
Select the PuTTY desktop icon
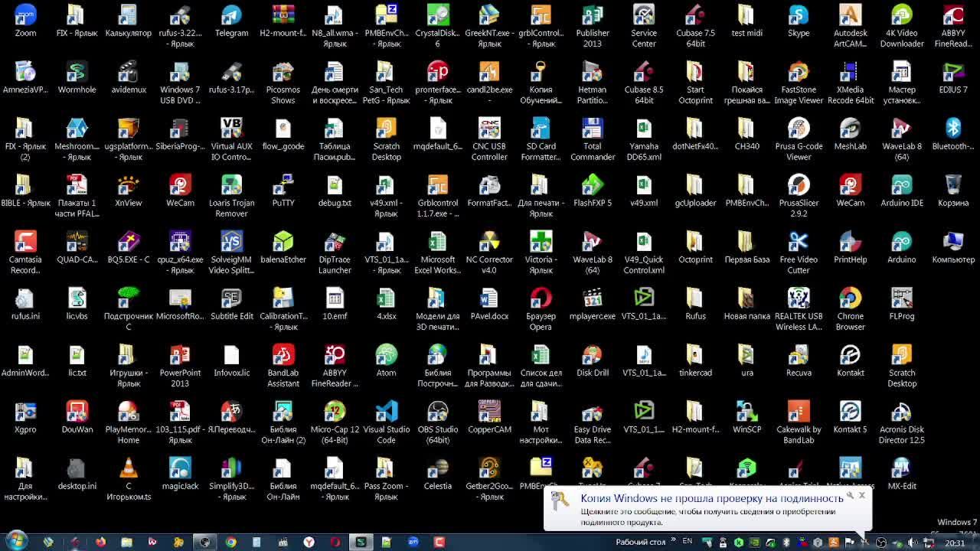pos(283,191)
